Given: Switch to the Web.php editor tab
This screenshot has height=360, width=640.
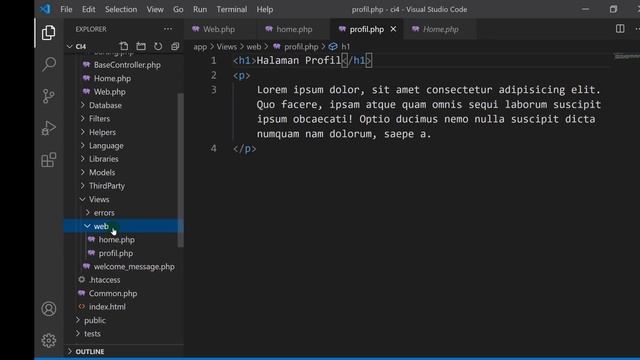Looking at the screenshot, I should click(220, 29).
